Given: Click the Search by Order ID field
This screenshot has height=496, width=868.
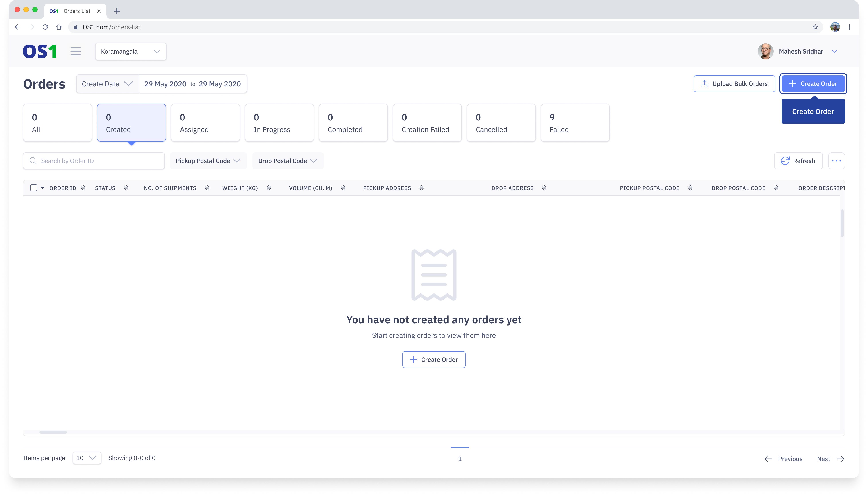Looking at the screenshot, I should point(94,161).
